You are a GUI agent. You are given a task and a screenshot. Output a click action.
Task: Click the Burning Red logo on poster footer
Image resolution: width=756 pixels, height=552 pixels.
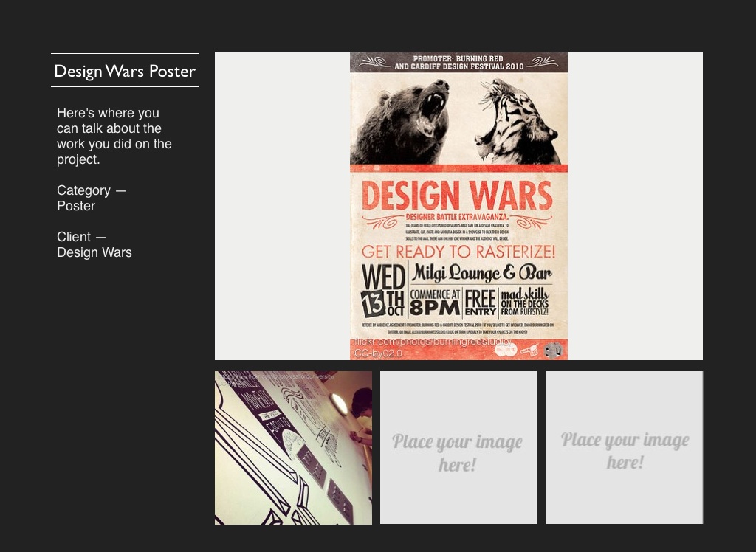pyautogui.click(x=529, y=351)
